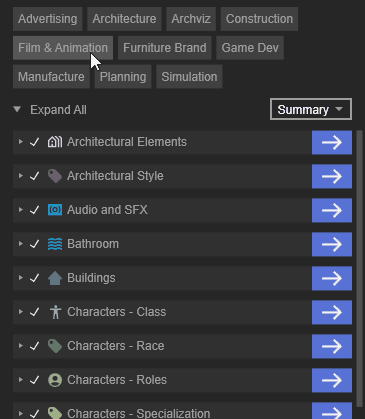Screen dimensions: 365x419
Task: Uncheck the Bathroom checkmark
Action: [x=35, y=244]
